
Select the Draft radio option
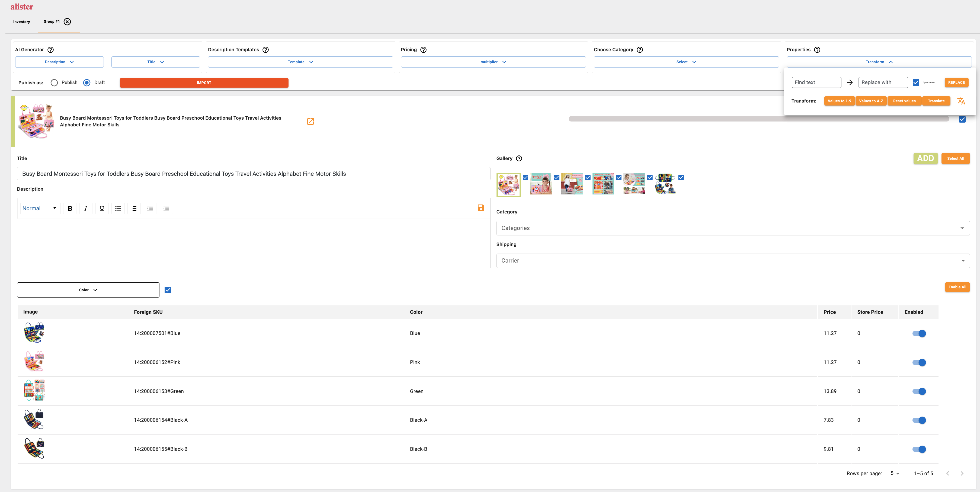[87, 82]
